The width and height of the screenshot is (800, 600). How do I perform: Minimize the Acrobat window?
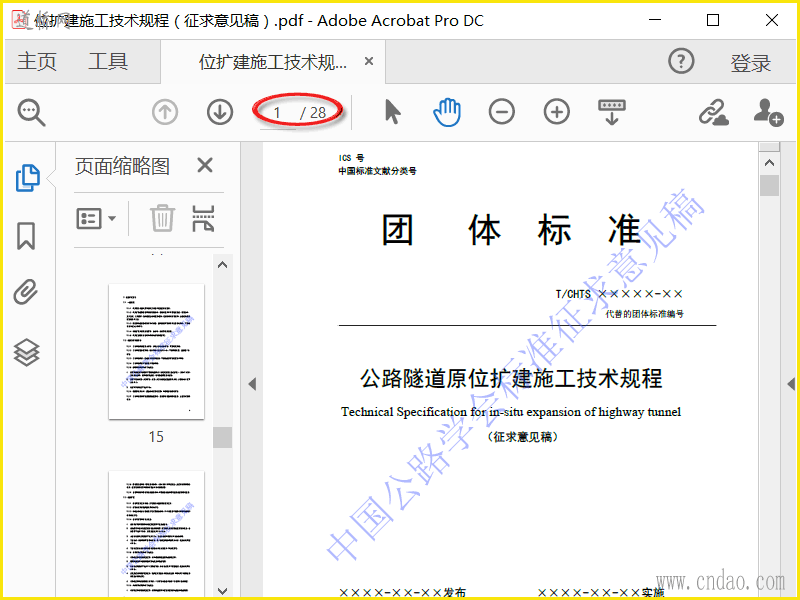coord(655,20)
